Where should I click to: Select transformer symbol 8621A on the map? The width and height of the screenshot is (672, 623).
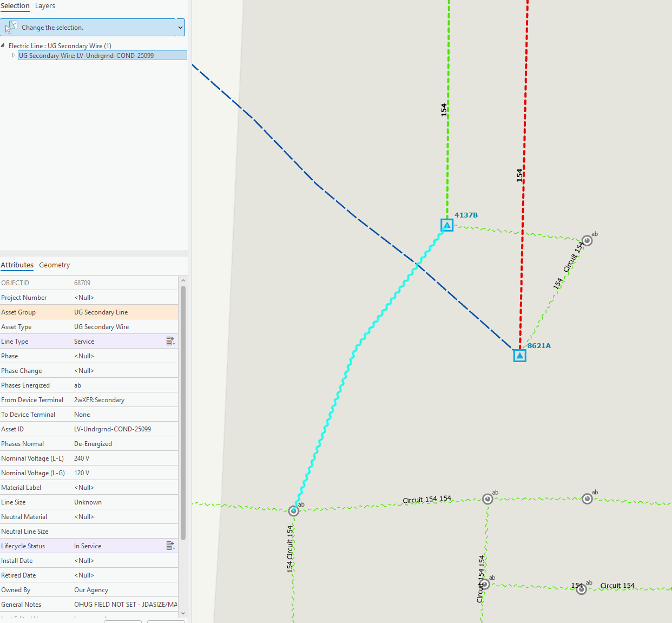519,355
